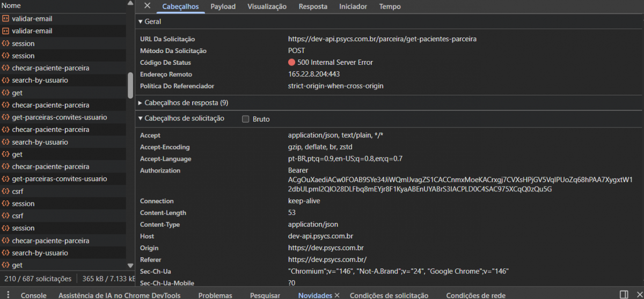The width and height of the screenshot is (644, 299).
Task: Open the Console drawer tab
Action: 33,295
